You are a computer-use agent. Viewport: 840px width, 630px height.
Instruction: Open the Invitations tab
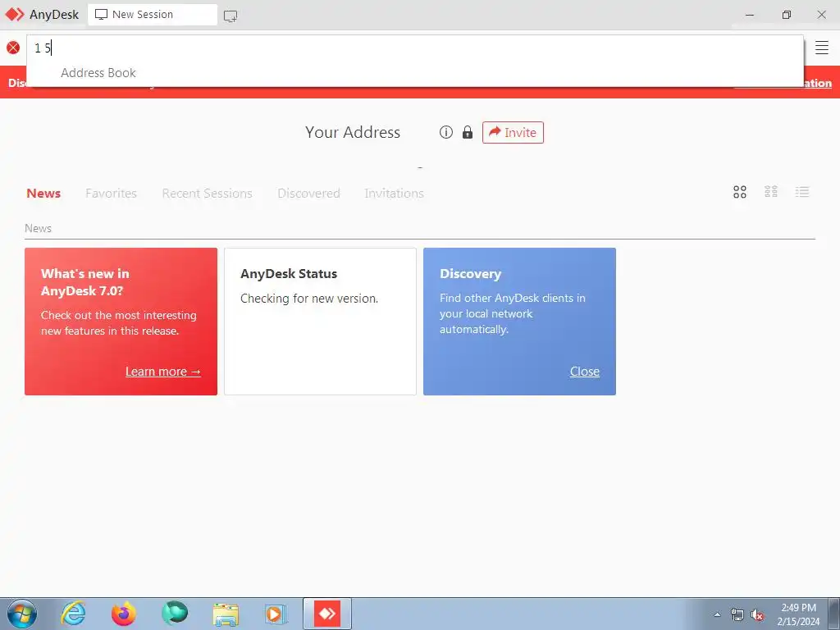pyautogui.click(x=394, y=194)
